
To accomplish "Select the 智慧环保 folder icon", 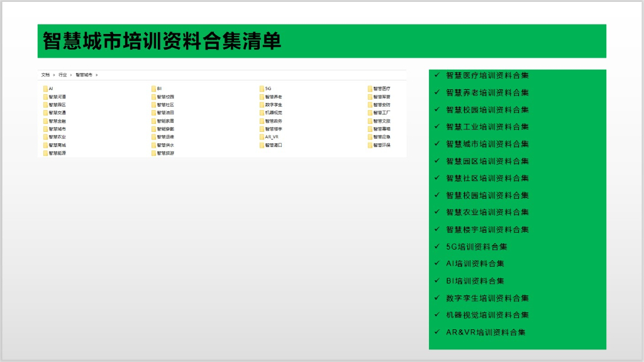I will (370, 145).
